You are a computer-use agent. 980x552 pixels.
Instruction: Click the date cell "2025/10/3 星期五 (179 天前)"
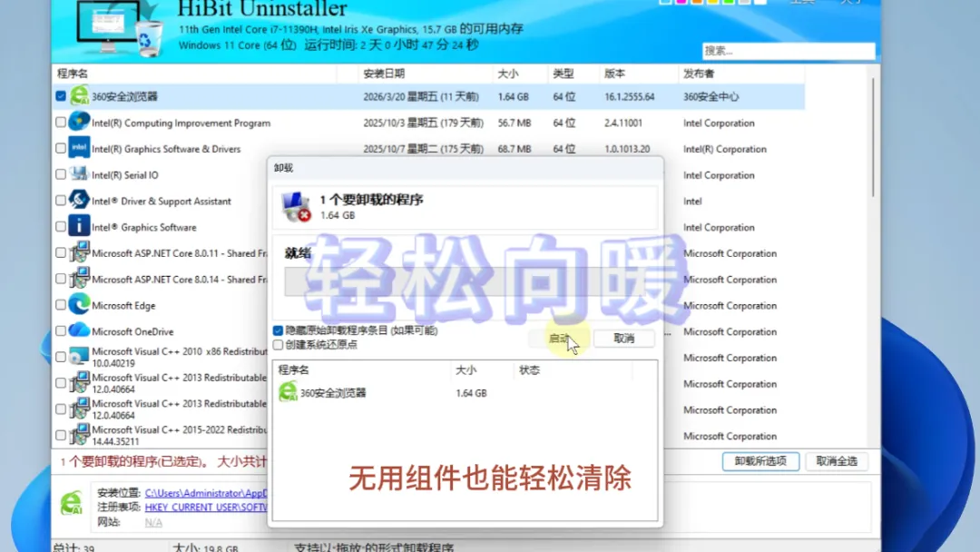tap(423, 123)
